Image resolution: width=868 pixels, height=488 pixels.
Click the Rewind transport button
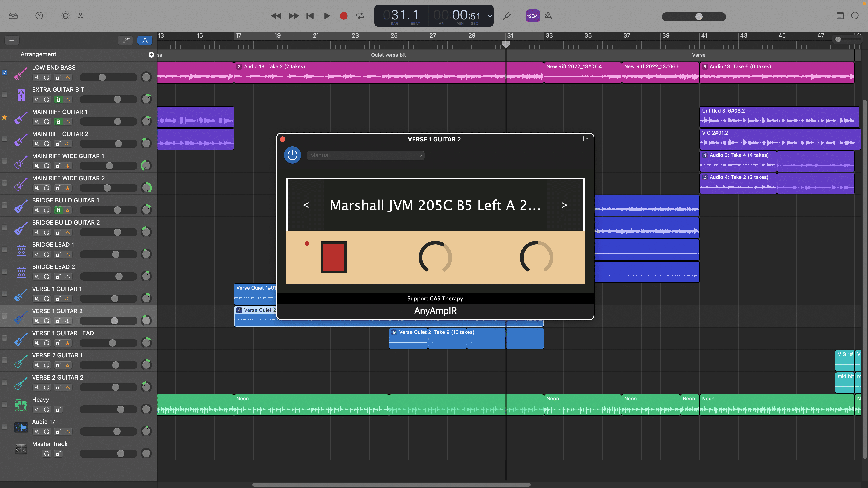click(x=276, y=16)
